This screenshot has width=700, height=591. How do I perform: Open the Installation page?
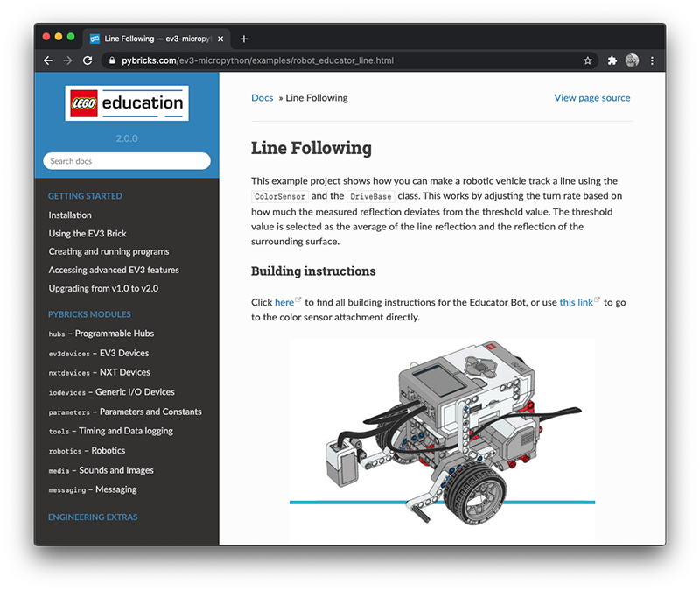pos(70,215)
